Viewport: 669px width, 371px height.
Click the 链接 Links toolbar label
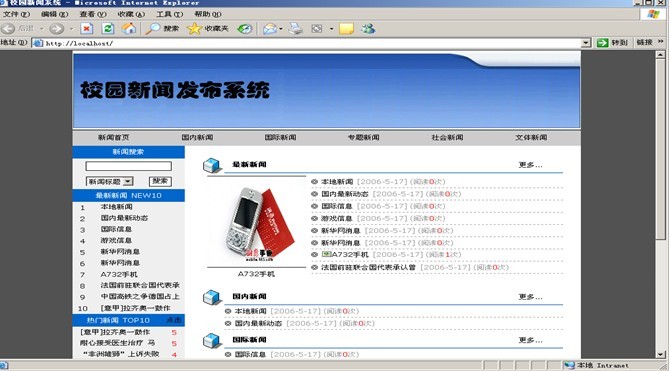644,42
